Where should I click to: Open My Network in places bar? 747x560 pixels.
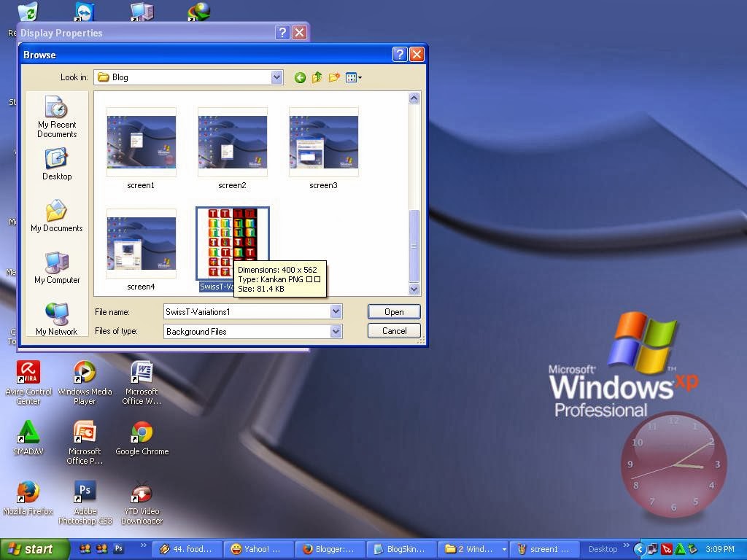click(x=57, y=319)
